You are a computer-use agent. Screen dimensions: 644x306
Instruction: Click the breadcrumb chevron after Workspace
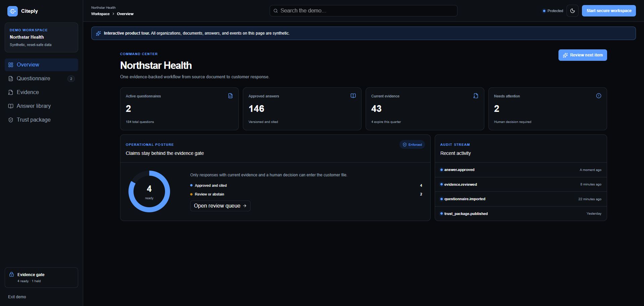tap(113, 14)
